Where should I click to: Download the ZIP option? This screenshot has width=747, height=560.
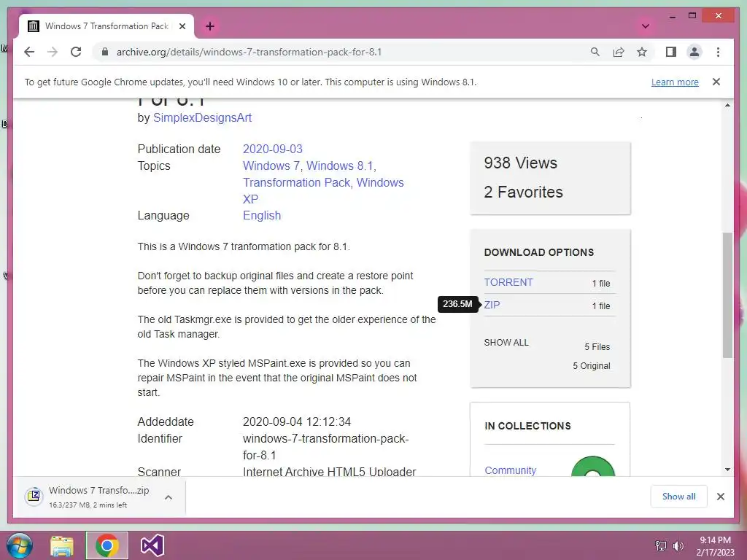coord(492,305)
